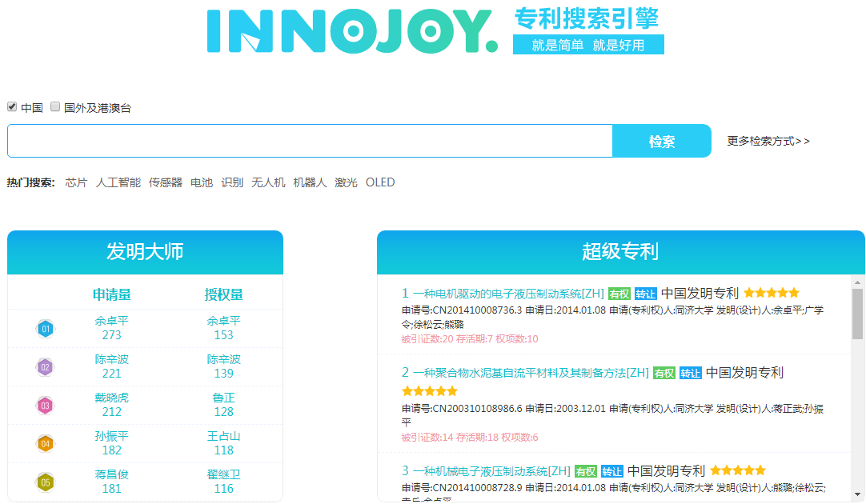This screenshot has width=866, height=504.
Task: Click rank badge 05 in 发明大师
Action: pyautogui.click(x=46, y=482)
